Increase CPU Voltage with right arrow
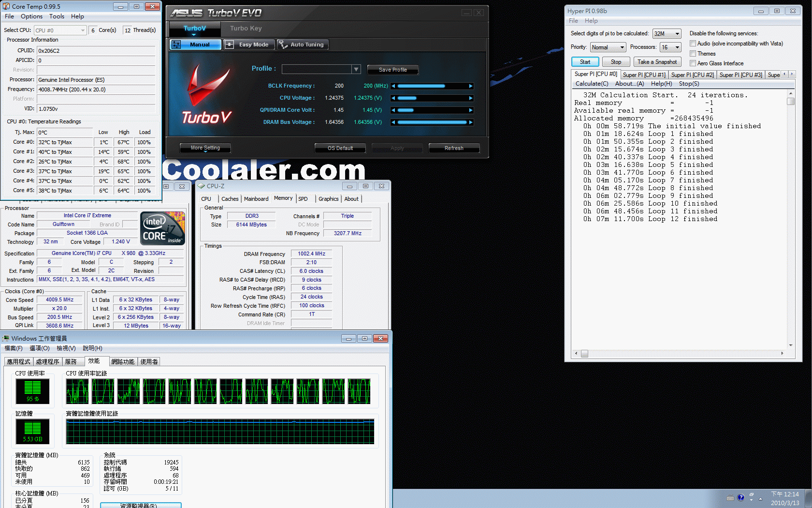 coord(471,98)
